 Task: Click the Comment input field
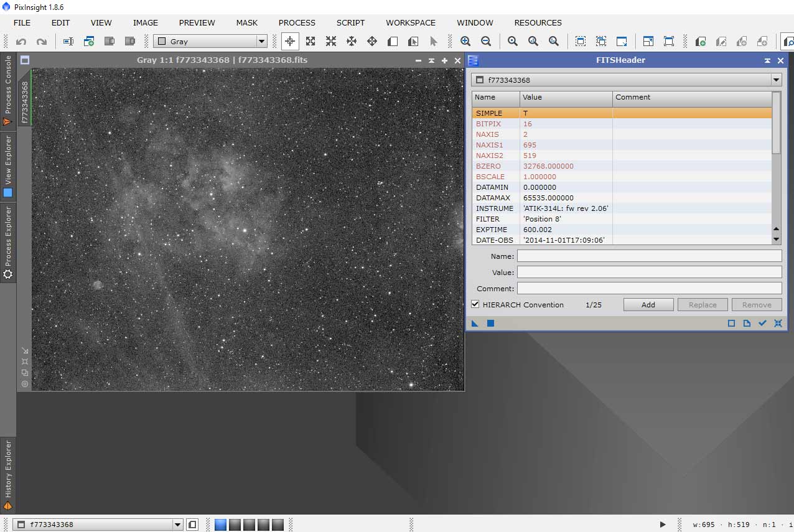(649, 289)
